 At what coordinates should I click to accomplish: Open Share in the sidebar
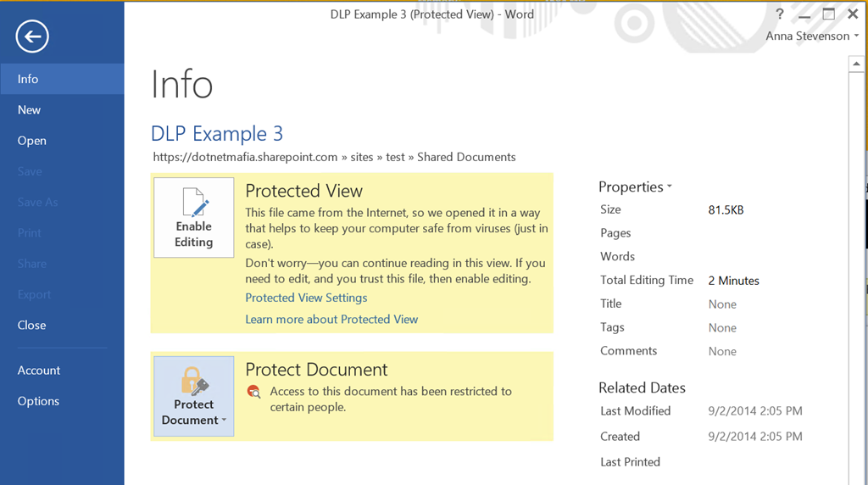[x=62, y=264]
